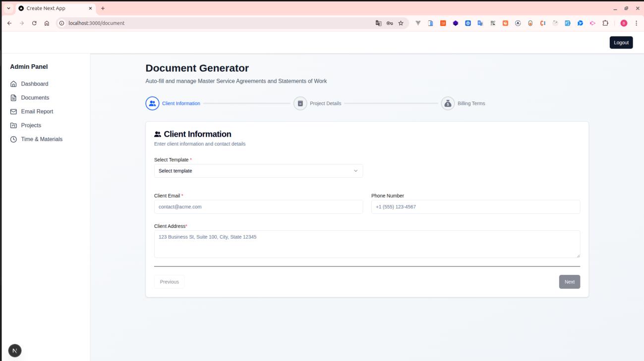
Task: Click the Client Information step icon
Action: 151,103
